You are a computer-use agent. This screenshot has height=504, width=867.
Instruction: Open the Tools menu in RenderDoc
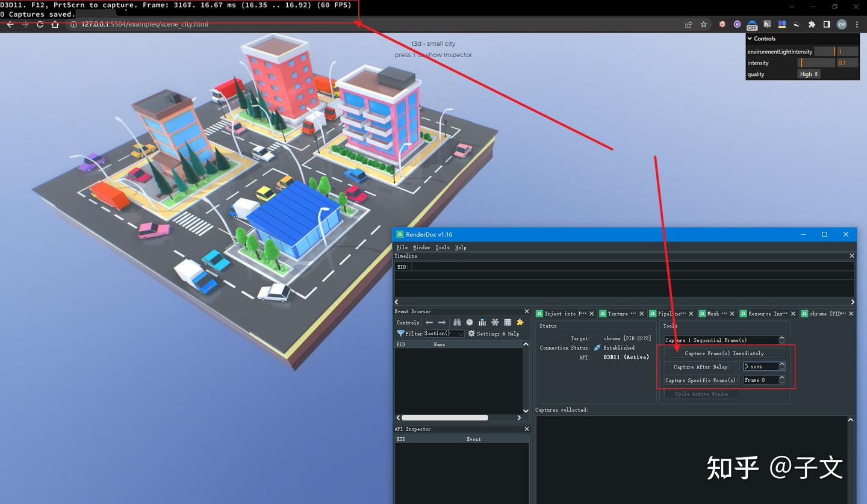[443, 247]
